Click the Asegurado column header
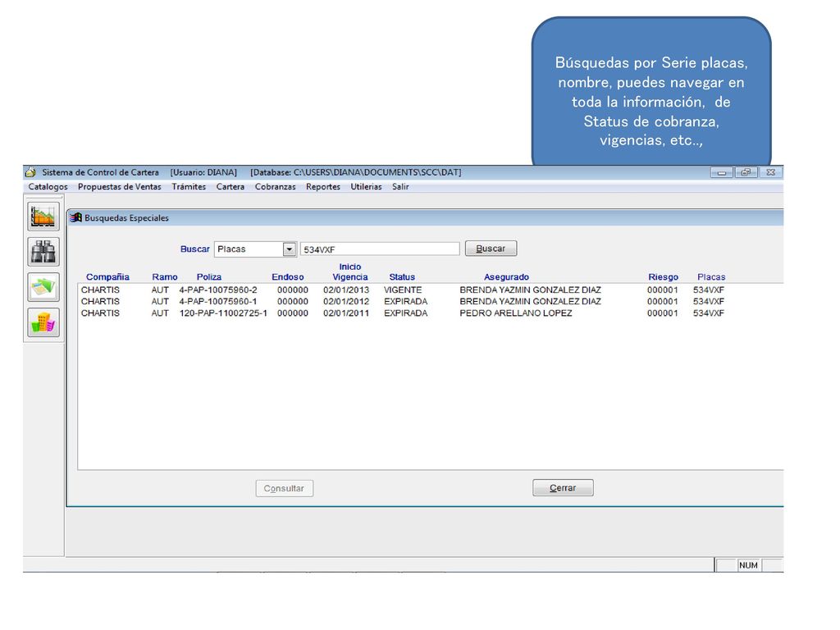Viewport: 840px width, 630px height. click(506, 277)
